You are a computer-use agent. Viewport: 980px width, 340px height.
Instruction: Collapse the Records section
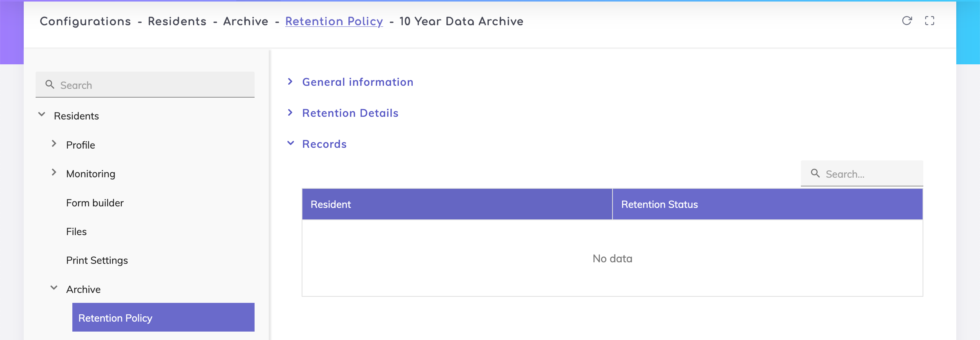[291, 144]
